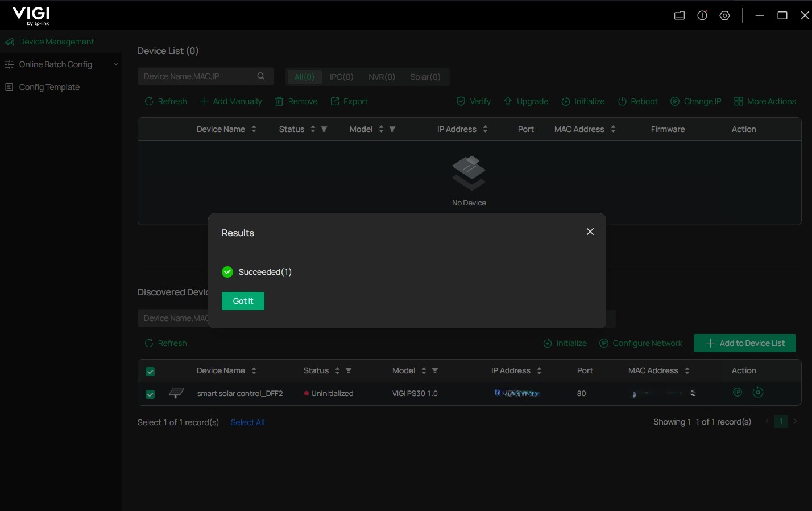Click Remove in Device List toolbar
The height and width of the screenshot is (511, 812).
pos(296,101)
